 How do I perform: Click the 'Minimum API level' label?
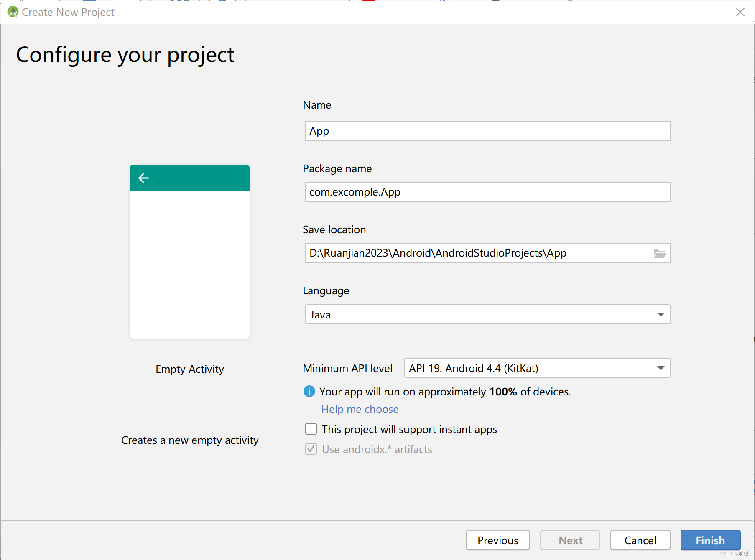pos(347,368)
